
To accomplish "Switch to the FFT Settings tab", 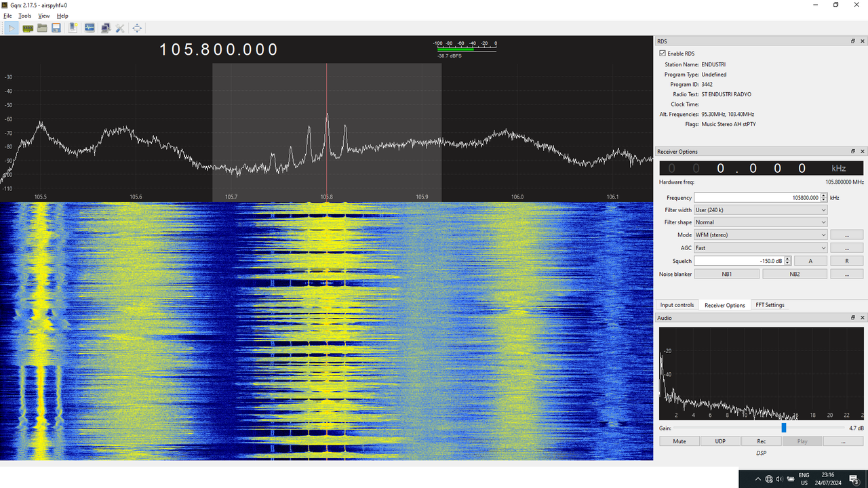I will [770, 305].
